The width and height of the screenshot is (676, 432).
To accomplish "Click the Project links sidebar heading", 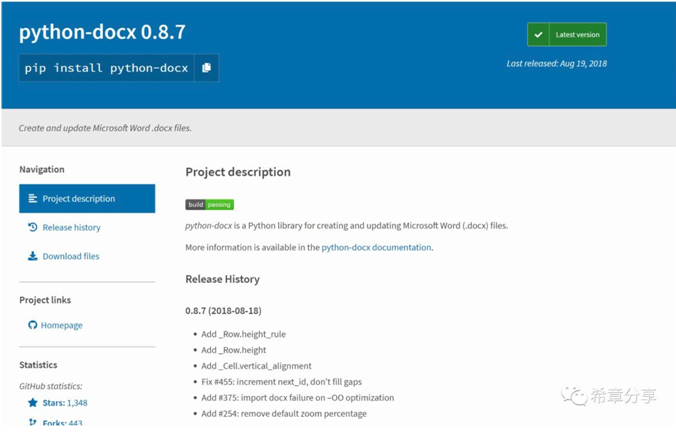I will (45, 300).
